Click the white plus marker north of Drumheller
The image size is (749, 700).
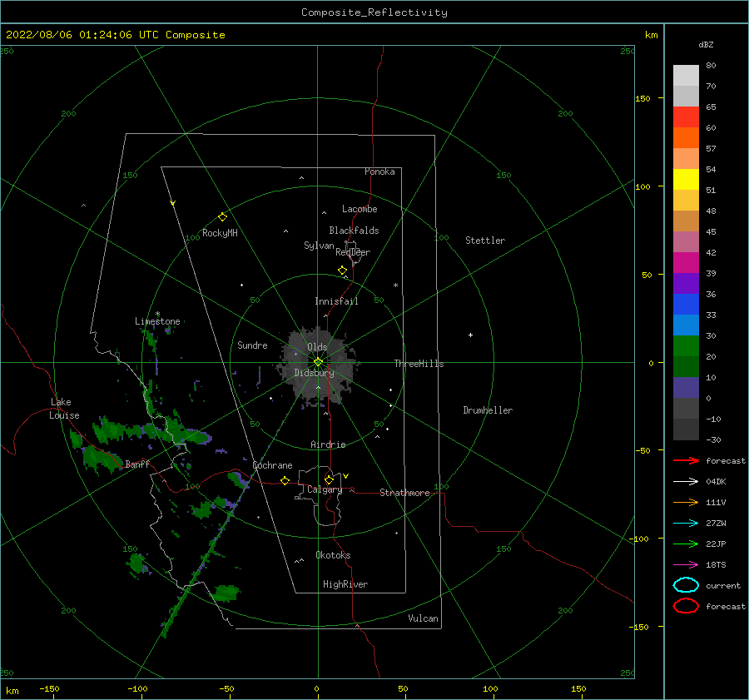(x=470, y=335)
